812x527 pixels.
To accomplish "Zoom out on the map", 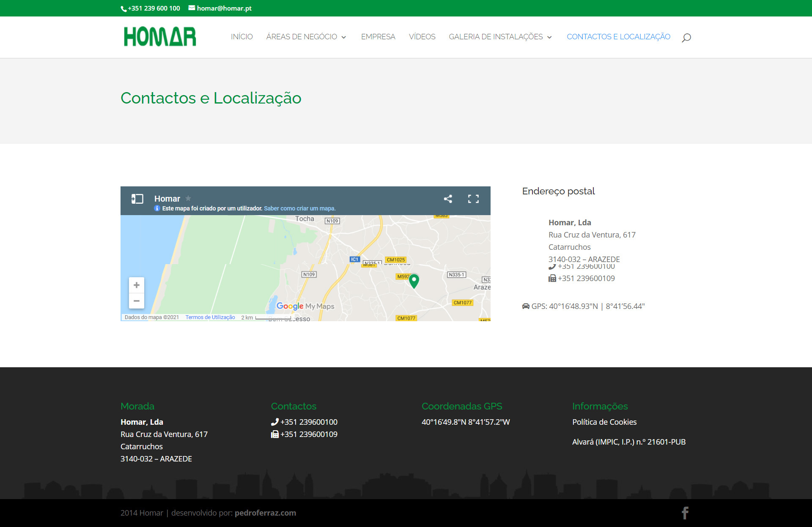I will click(136, 301).
